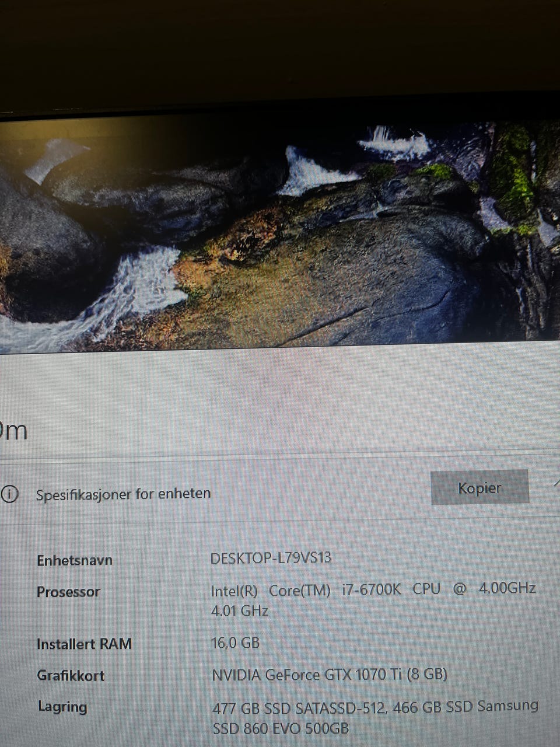Select the Prosessor label

pos(68,592)
